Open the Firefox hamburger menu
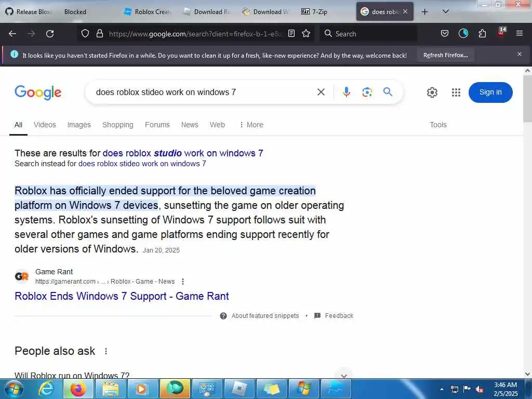The image size is (532, 399). 519,33
